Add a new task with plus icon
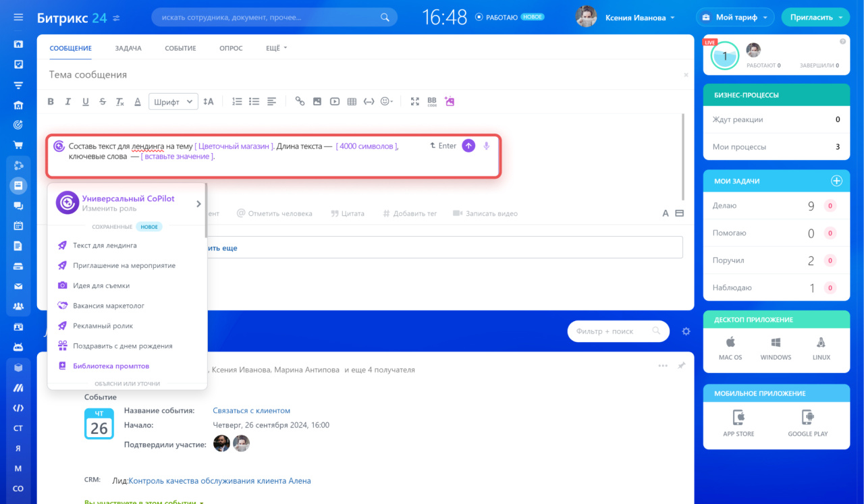Viewport: 864px width, 504px height. pos(836,181)
